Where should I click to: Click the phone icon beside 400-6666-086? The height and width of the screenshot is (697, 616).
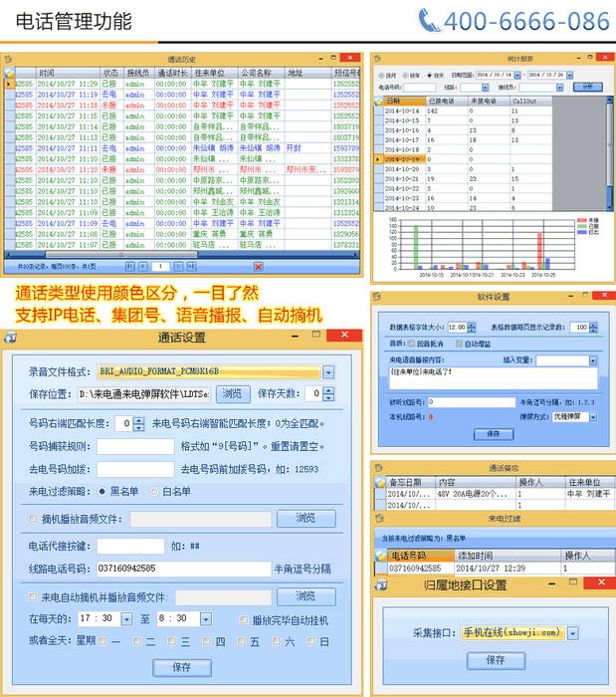click(x=429, y=21)
